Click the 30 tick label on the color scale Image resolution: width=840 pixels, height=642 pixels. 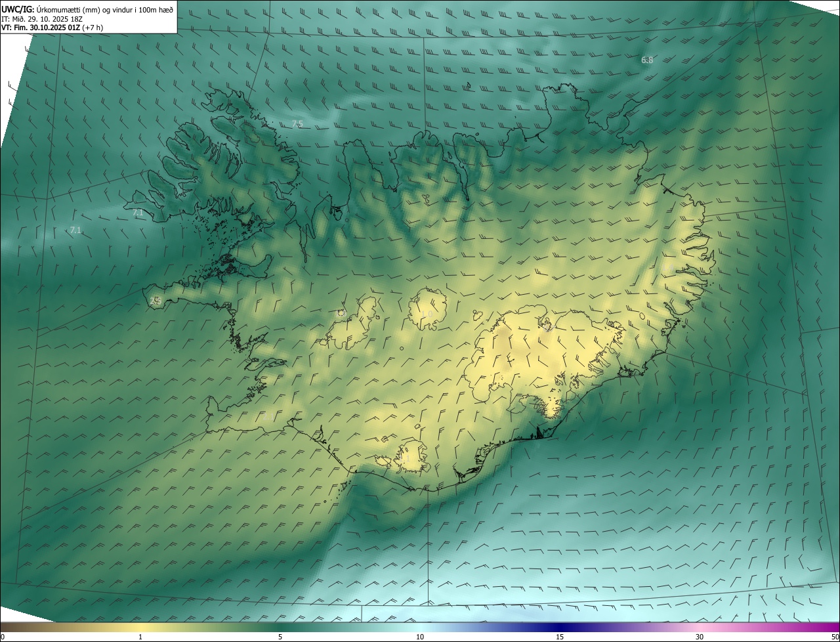coord(700,637)
